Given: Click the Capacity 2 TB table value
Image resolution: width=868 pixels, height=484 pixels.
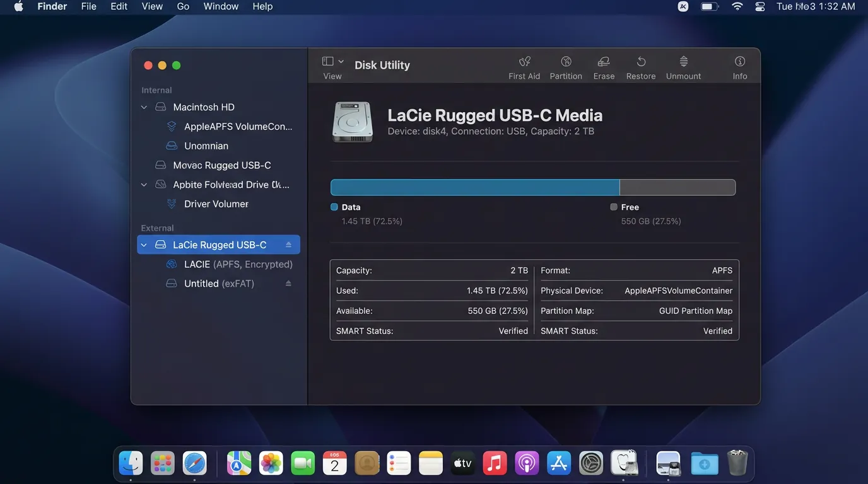Looking at the screenshot, I should pyautogui.click(x=519, y=270).
